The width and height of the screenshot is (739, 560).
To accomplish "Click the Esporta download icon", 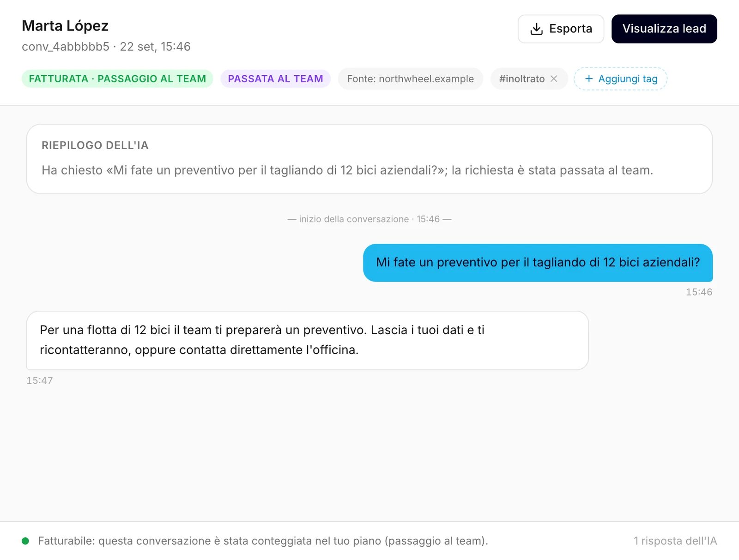I will (x=536, y=29).
